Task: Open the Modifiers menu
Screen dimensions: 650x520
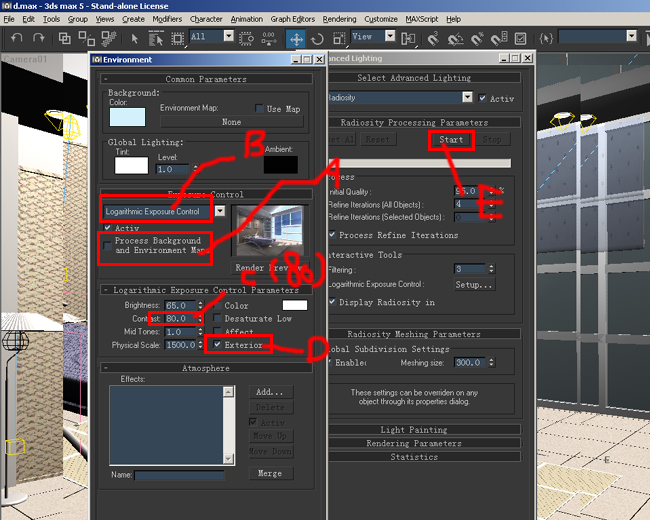Action: [x=167, y=19]
